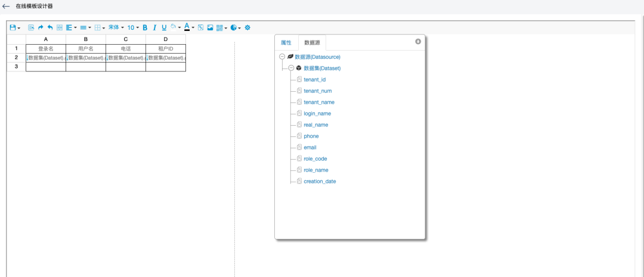Click the insert image icon

[210, 27]
